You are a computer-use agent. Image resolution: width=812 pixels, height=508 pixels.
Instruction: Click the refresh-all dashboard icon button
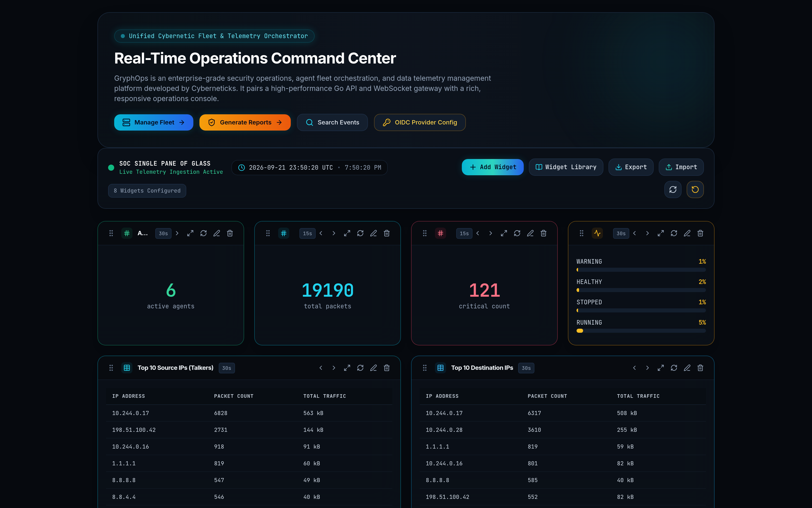673,189
